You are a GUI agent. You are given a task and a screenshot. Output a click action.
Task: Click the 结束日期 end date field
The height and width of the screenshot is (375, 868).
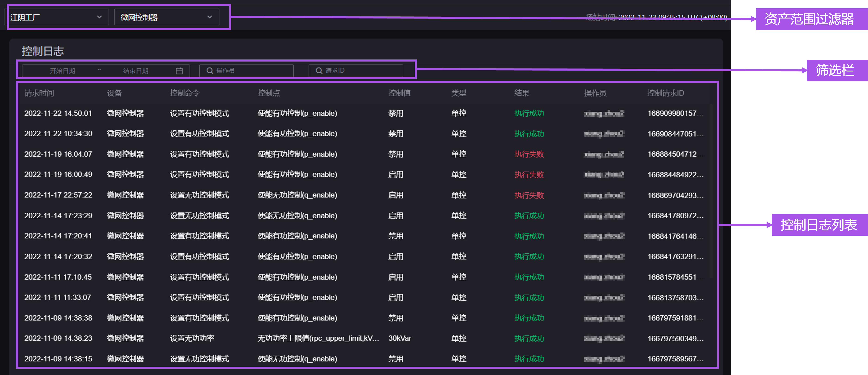(136, 71)
